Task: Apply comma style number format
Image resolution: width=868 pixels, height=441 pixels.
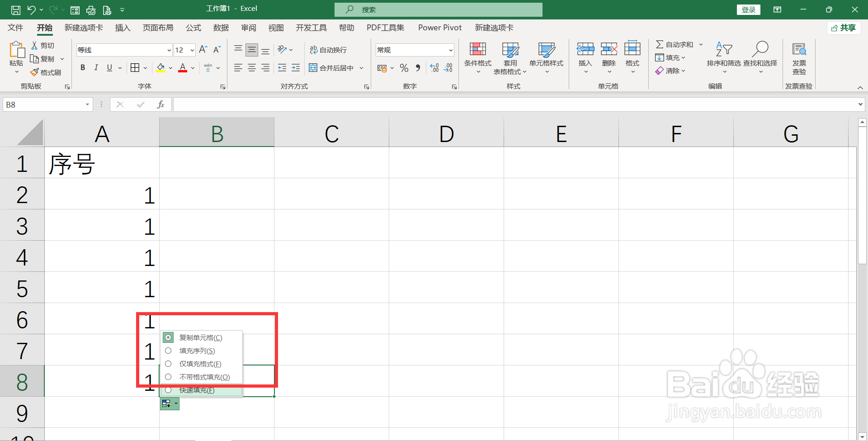Action: pyautogui.click(x=418, y=68)
